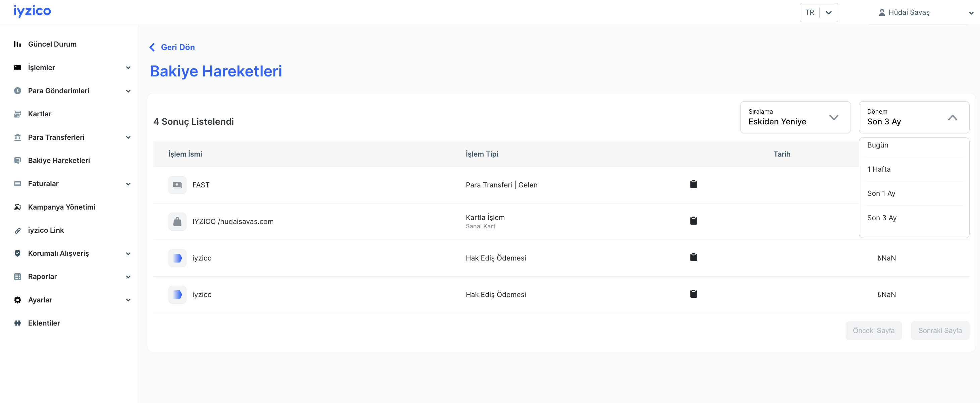The image size is (980, 403).
Task: Open the TR language selector
Action: click(x=818, y=12)
